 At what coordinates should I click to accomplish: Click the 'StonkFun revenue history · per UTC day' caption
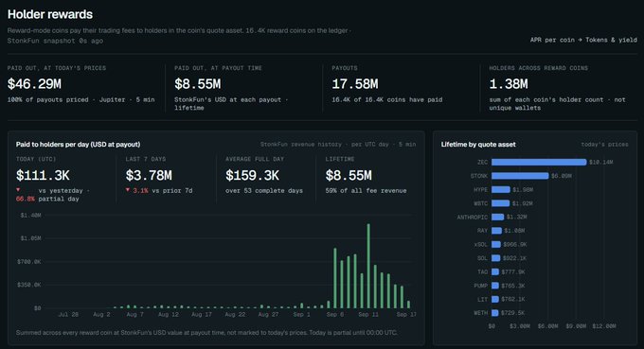338,145
